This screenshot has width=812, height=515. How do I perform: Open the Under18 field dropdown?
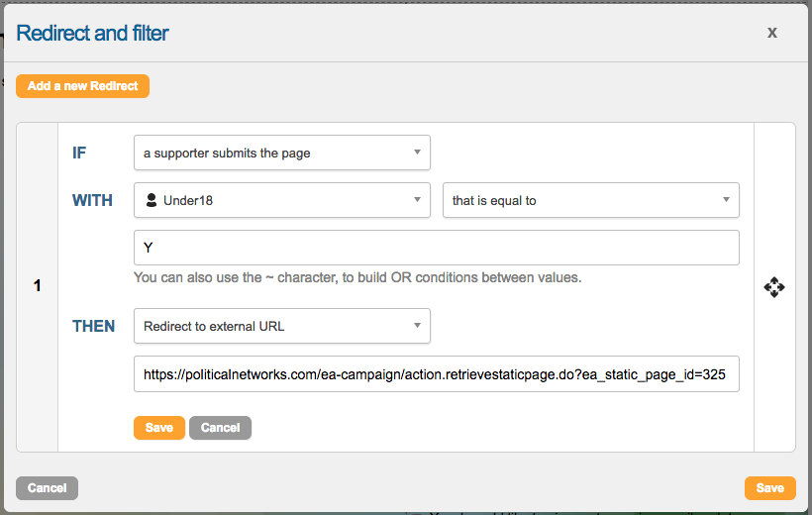click(x=281, y=200)
